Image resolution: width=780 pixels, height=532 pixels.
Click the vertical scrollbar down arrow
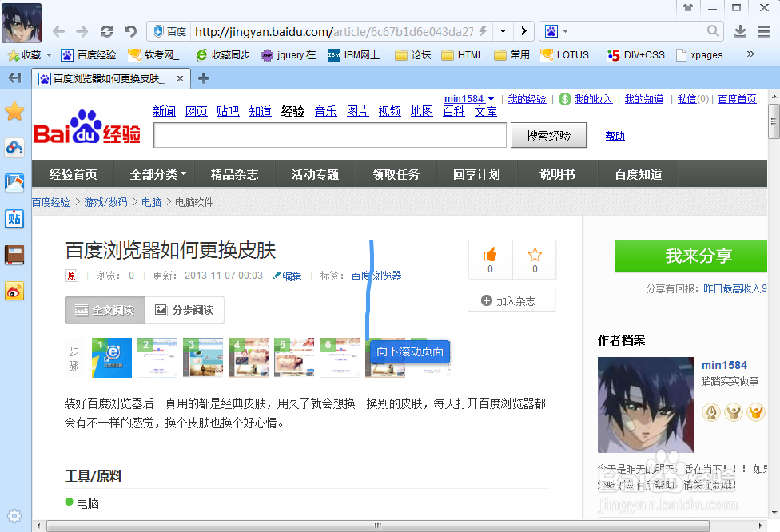pos(774,512)
